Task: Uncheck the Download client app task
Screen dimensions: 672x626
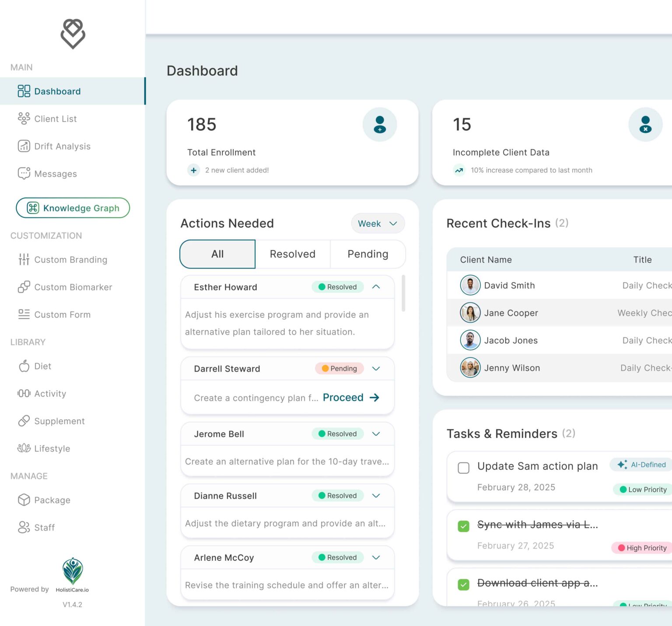Action: 463,584
